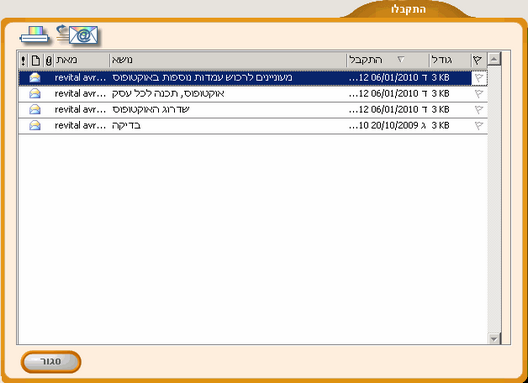This screenshot has height=383, width=528.
Task: Select the message מעוניינים לרכוש עמדות נוספות באוקטופוס
Action: (x=253, y=78)
